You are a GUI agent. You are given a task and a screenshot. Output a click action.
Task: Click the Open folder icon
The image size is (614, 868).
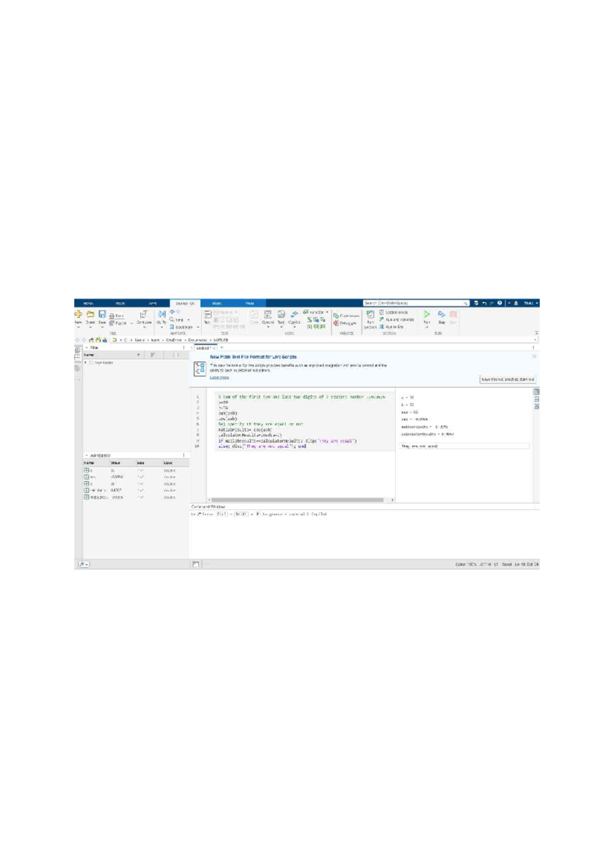point(90,314)
